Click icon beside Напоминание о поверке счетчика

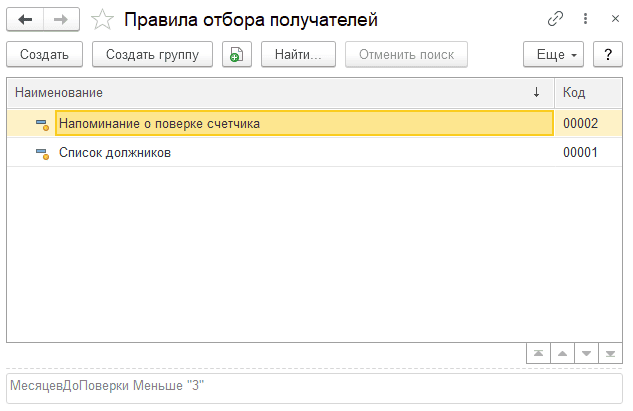coord(42,124)
